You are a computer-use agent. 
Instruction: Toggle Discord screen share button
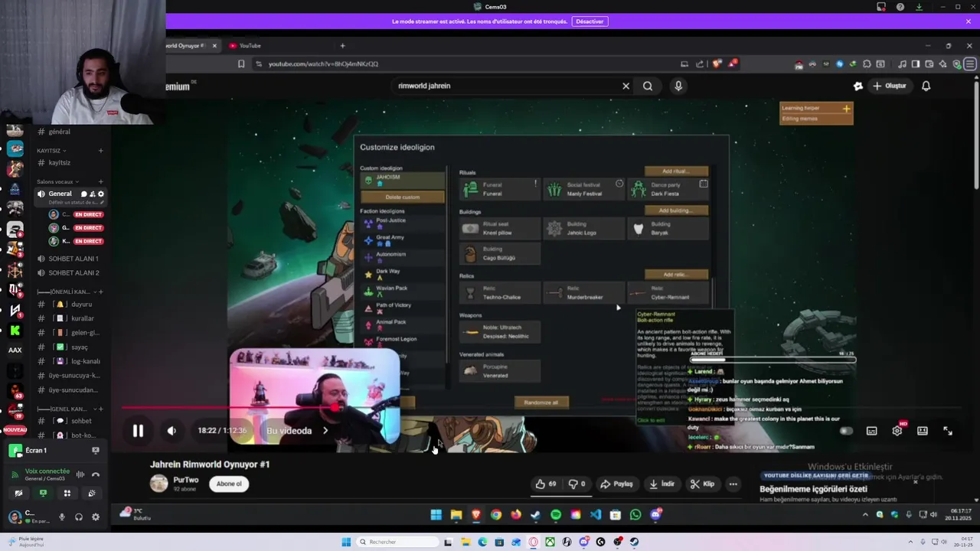43,494
